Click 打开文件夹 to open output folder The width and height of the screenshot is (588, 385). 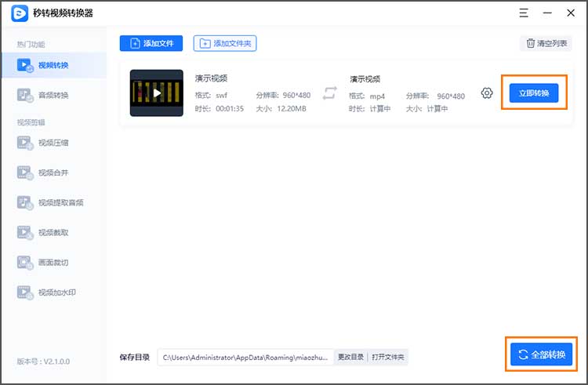pos(388,358)
